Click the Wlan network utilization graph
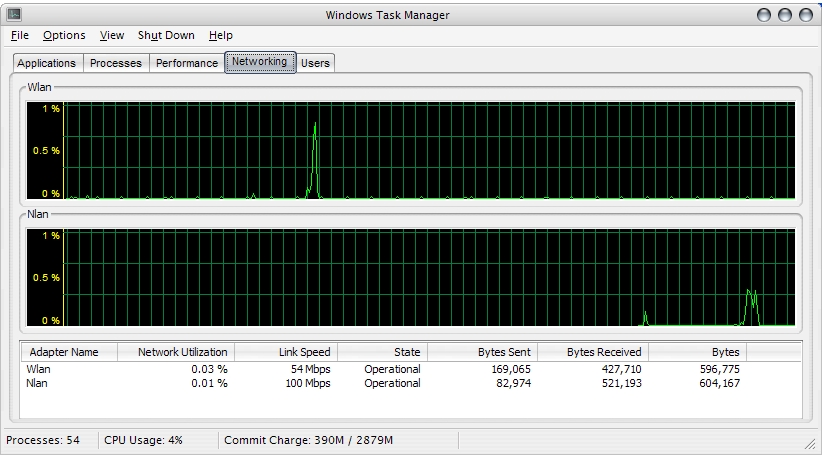 [x=410, y=150]
